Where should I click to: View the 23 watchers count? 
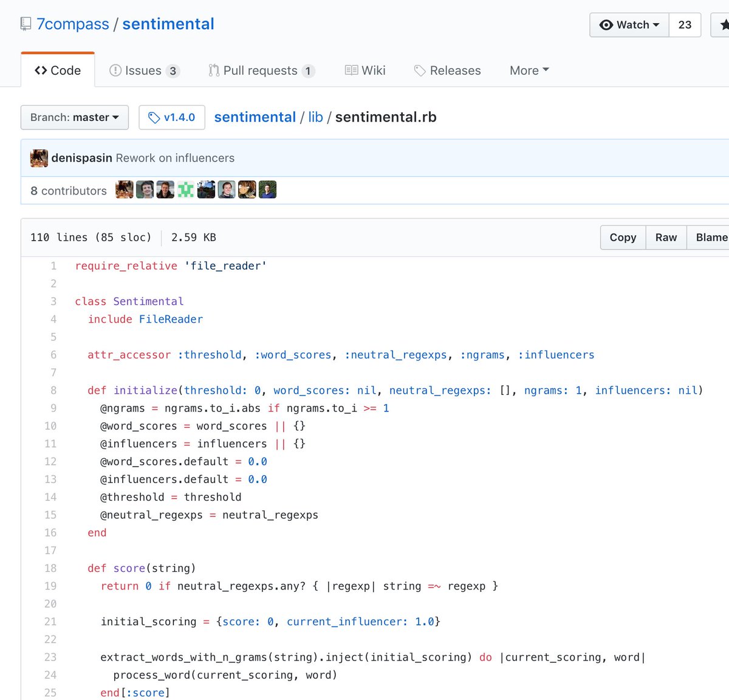685,25
